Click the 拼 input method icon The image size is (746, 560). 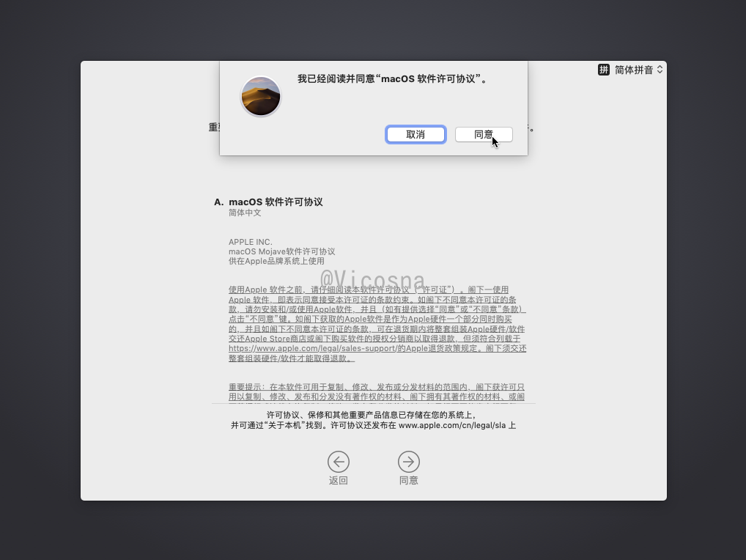pos(603,70)
